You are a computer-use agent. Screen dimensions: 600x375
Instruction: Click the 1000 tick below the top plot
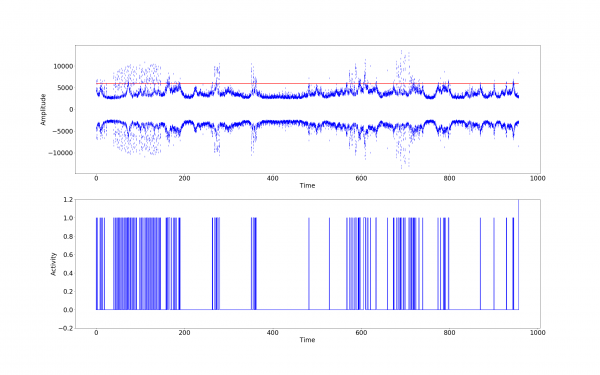(538, 178)
